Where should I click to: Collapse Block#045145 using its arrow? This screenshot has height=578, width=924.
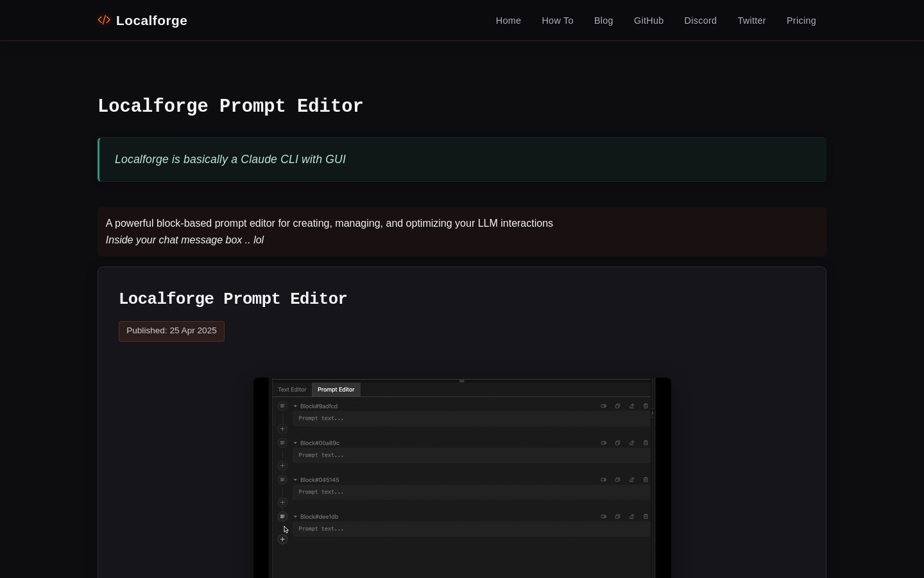tap(295, 480)
